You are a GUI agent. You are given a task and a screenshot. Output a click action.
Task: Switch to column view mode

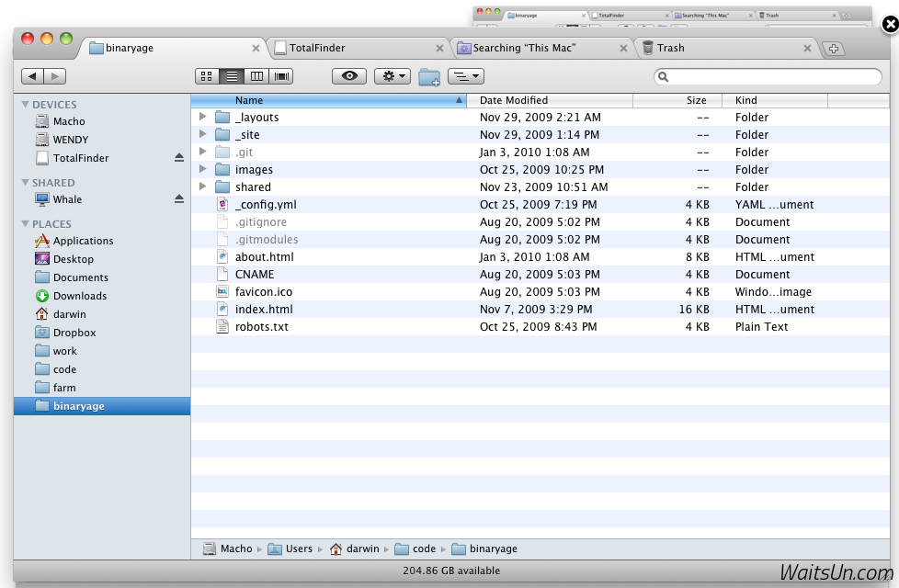point(256,76)
